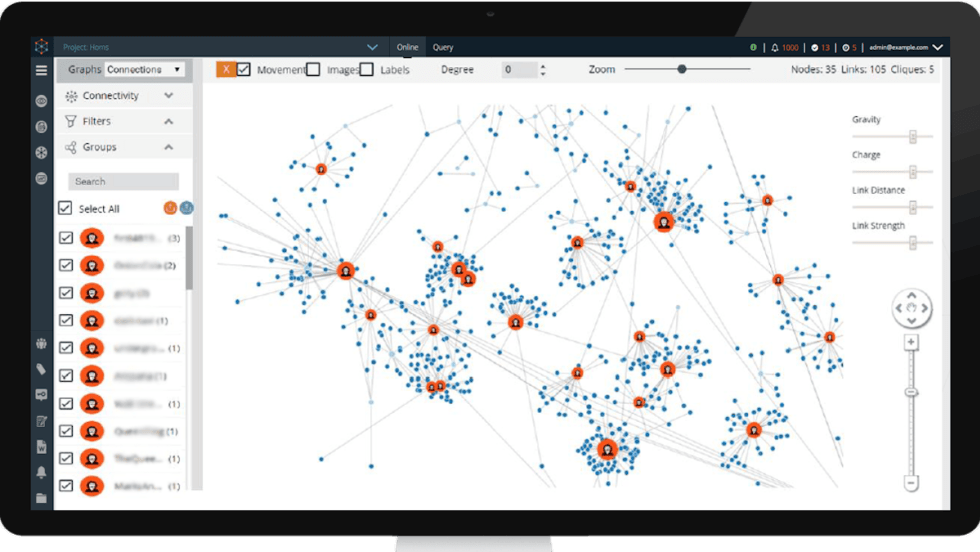Click the folder icon at sidebar bottom
This screenshot has width=980, height=552.
pyautogui.click(x=41, y=497)
